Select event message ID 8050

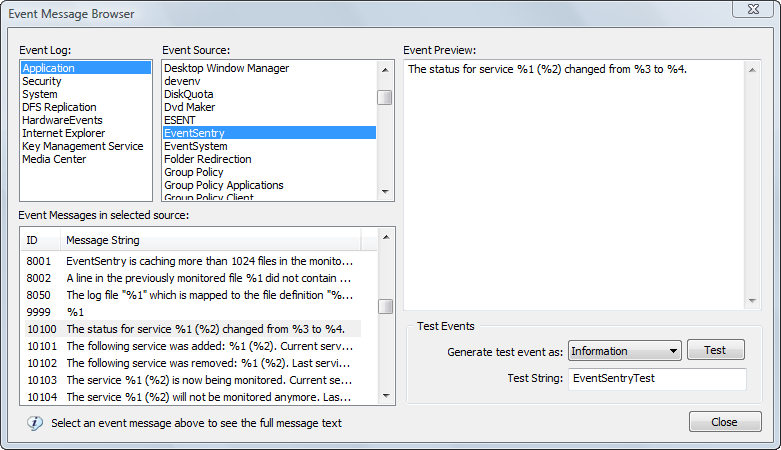coord(193,295)
